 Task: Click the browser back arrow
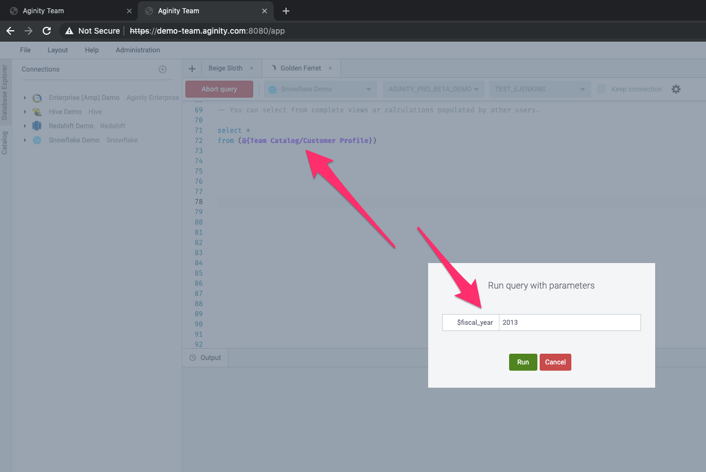(x=10, y=31)
